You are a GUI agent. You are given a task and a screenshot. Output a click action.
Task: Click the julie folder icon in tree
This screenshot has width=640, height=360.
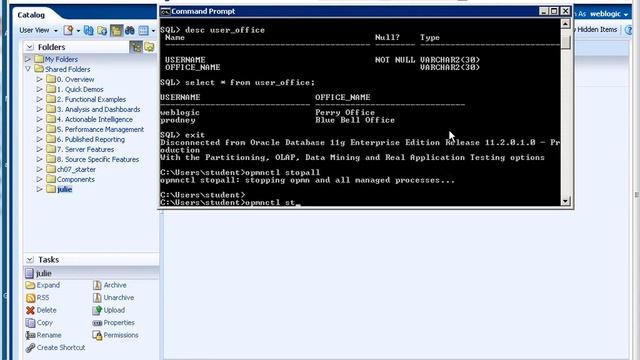[51, 189]
